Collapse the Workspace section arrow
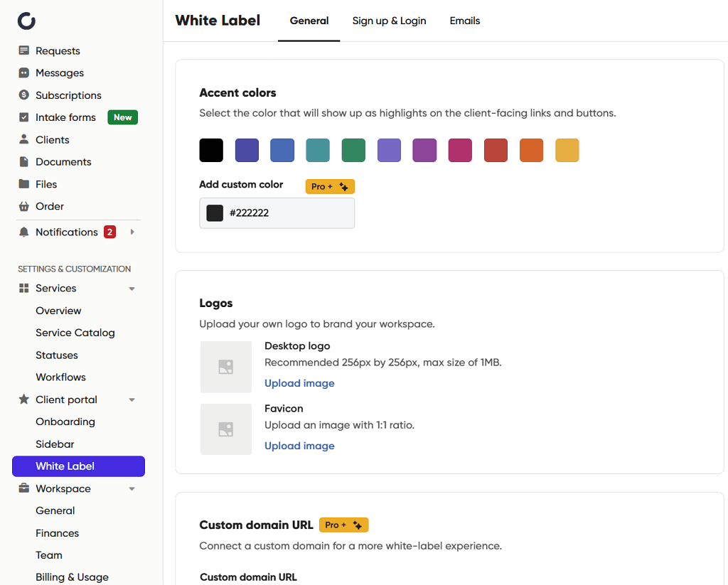Image resolution: width=728 pixels, height=585 pixels. click(132, 489)
